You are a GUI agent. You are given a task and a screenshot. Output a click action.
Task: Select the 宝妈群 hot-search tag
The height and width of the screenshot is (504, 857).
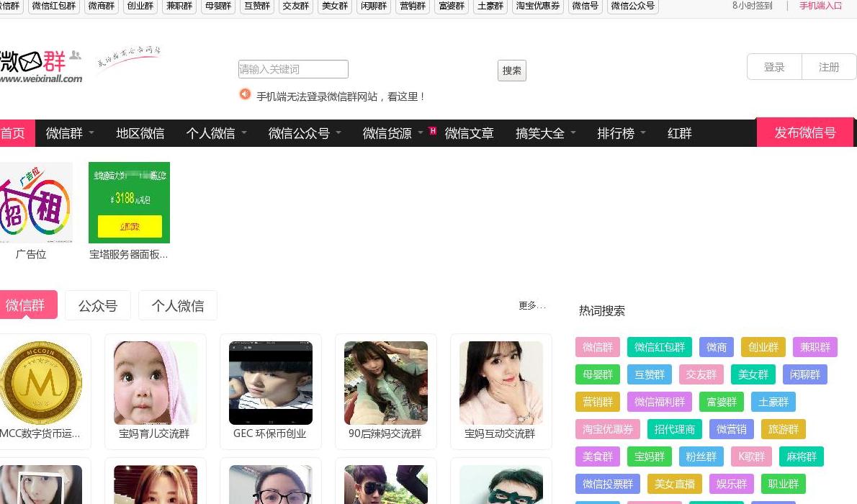pyautogui.click(x=650, y=456)
